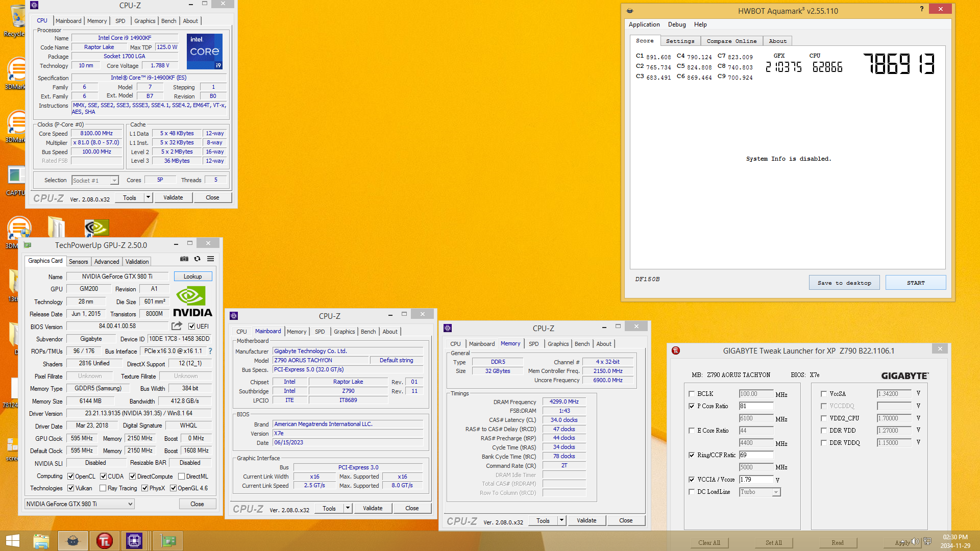The width and height of the screenshot is (980, 551).
Task: Open the Debug menu in Aquamark
Action: point(677,24)
